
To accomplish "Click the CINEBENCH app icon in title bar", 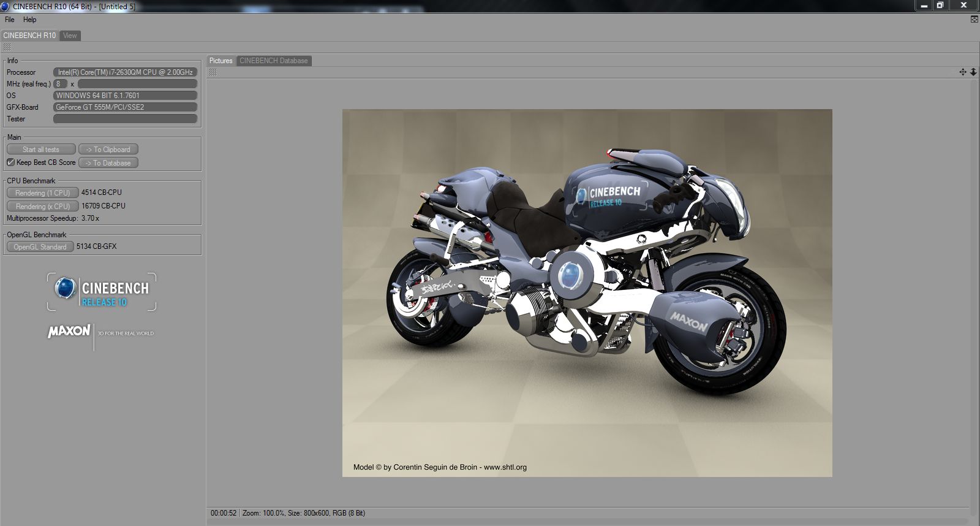I will [5, 6].
